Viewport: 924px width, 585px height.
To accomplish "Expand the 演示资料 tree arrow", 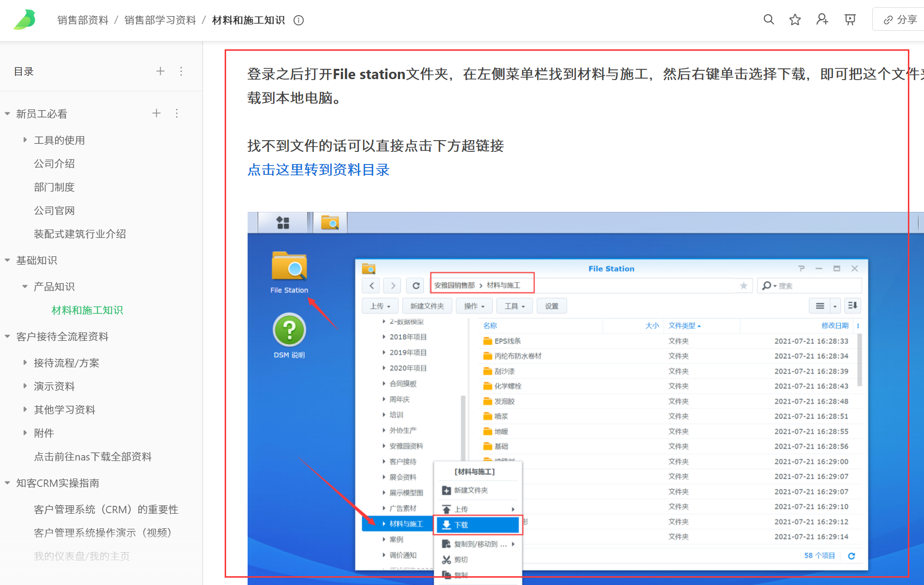I will click(x=25, y=386).
